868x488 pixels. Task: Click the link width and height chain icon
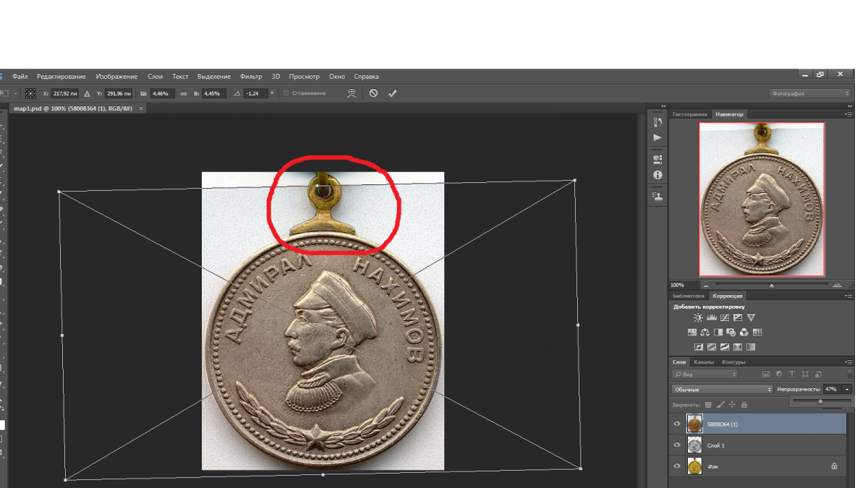[184, 93]
